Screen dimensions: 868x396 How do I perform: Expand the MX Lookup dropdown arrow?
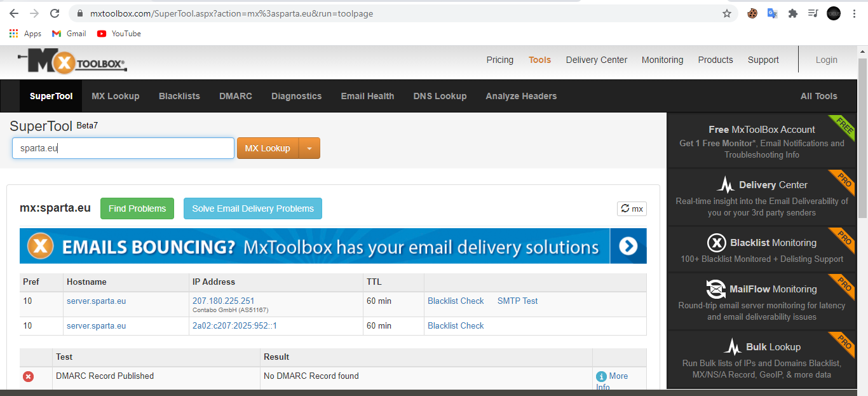click(x=309, y=148)
